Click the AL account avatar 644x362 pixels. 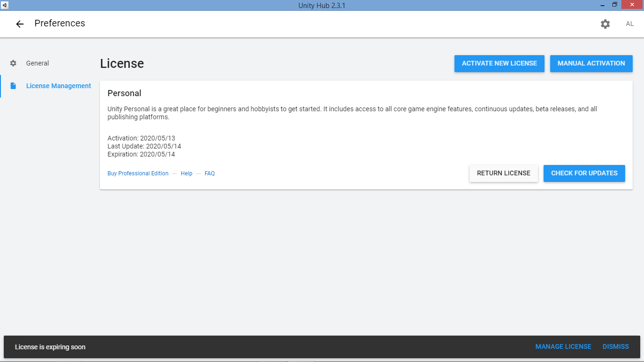pos(630,24)
